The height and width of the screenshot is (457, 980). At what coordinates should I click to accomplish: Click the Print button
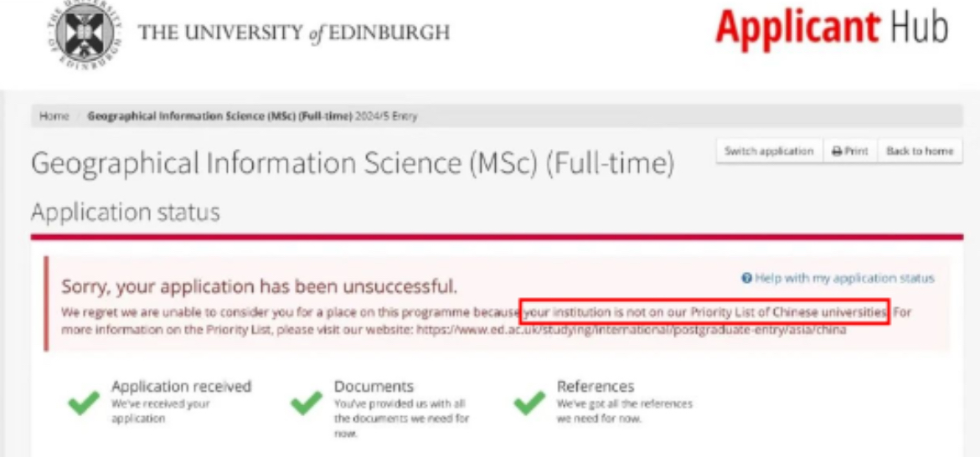(849, 151)
